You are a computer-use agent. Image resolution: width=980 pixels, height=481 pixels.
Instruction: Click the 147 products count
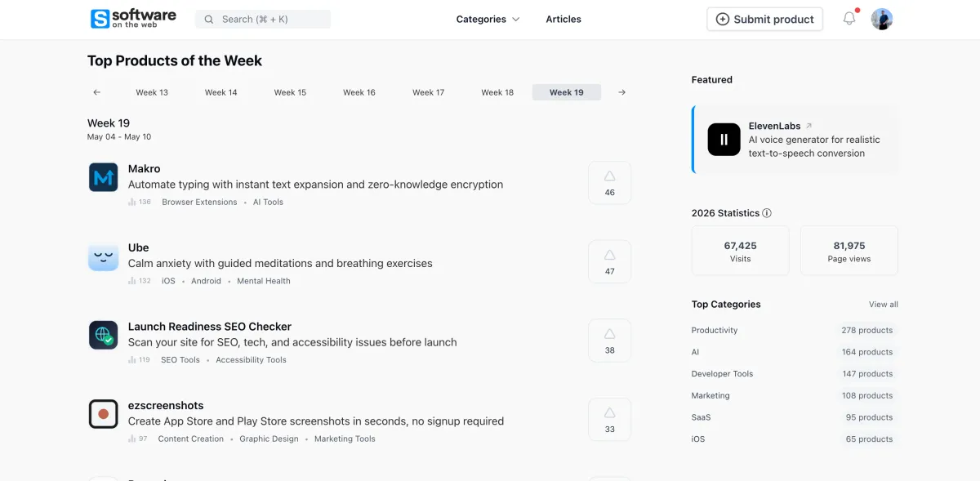pyautogui.click(x=867, y=374)
